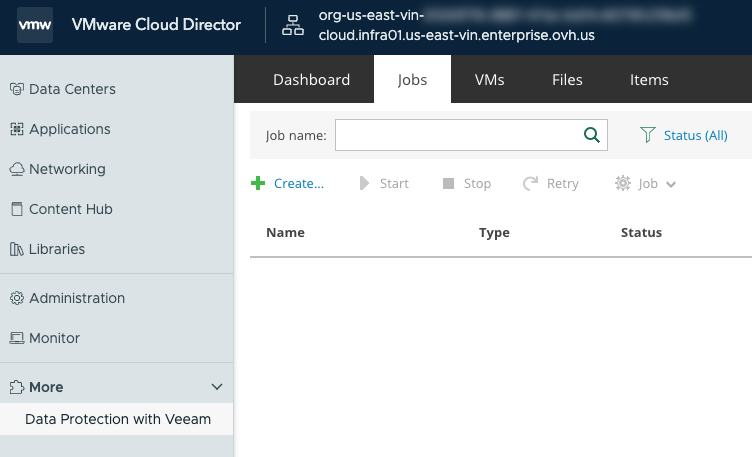Image resolution: width=752 pixels, height=457 pixels.
Task: Click the Administration gear icon
Action: (17, 298)
